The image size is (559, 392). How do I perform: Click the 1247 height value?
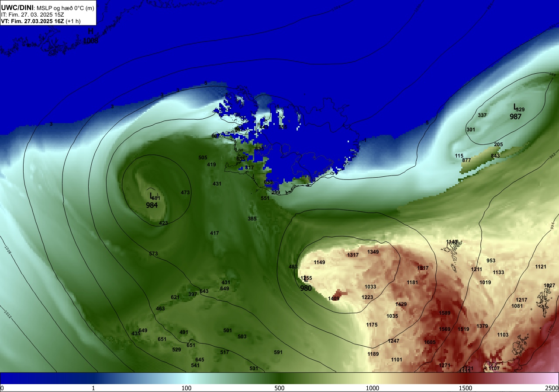pyautogui.click(x=393, y=341)
